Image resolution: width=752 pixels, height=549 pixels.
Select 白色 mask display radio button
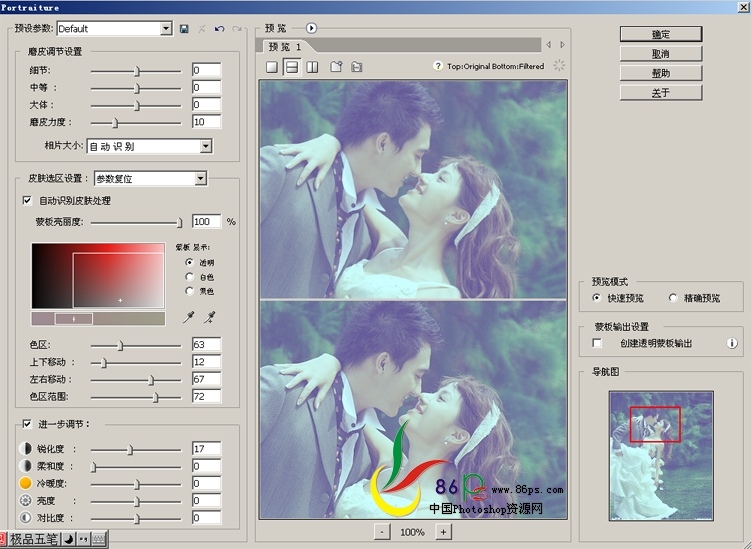(189, 277)
